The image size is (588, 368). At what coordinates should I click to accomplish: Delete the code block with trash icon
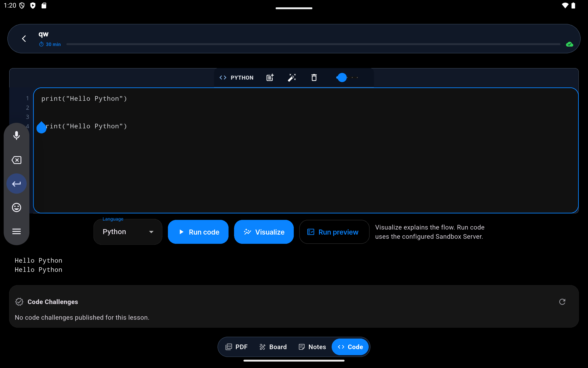click(x=314, y=78)
